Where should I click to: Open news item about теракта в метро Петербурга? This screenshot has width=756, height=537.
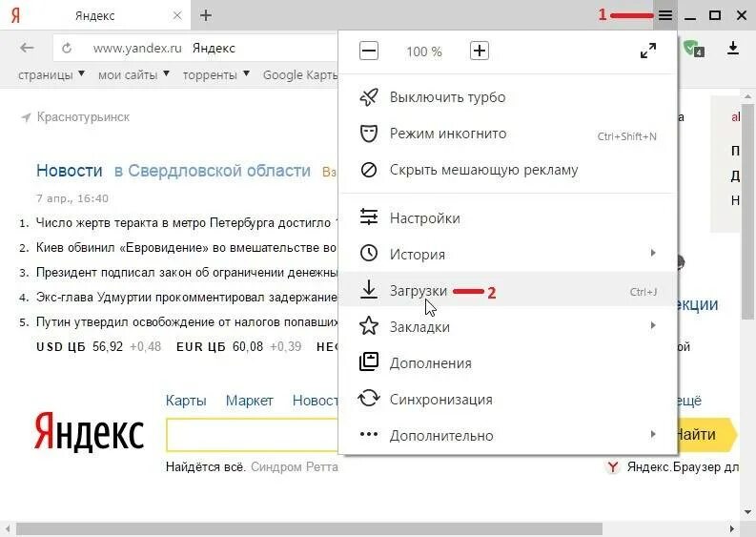186,223
